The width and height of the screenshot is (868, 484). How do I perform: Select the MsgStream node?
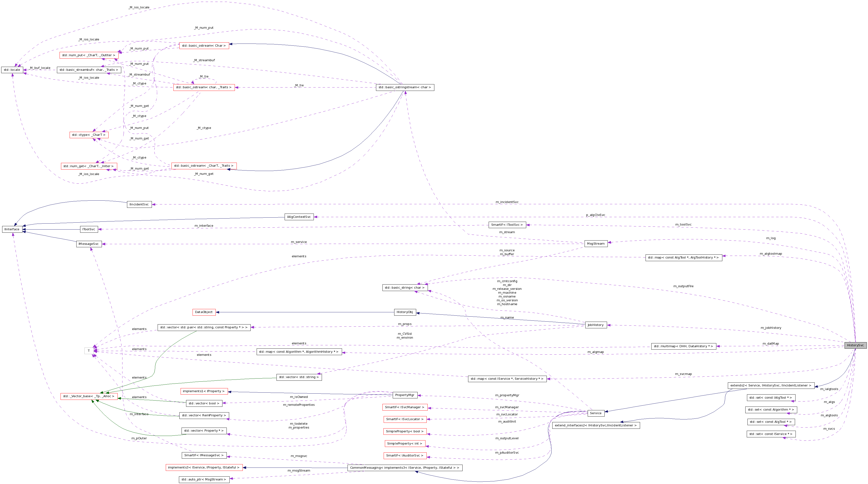pos(597,243)
